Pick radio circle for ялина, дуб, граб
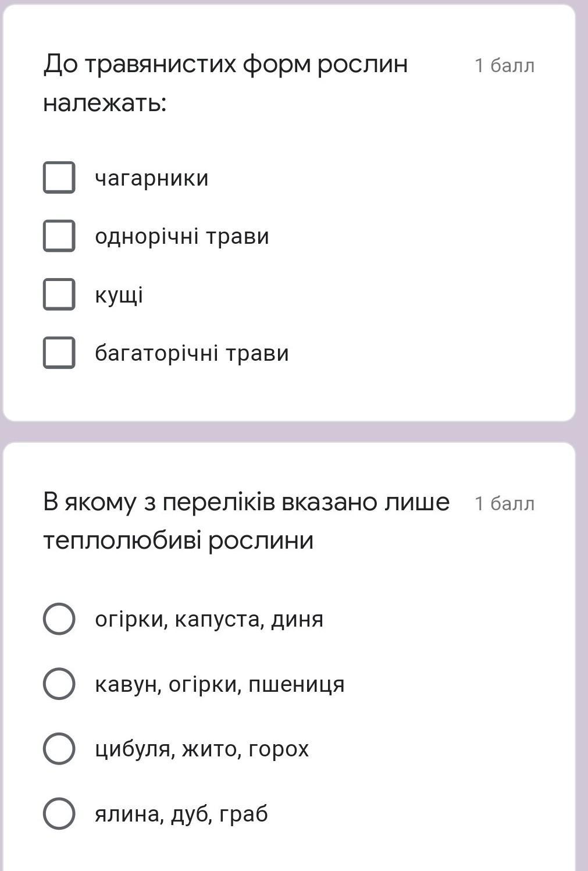 click(59, 813)
